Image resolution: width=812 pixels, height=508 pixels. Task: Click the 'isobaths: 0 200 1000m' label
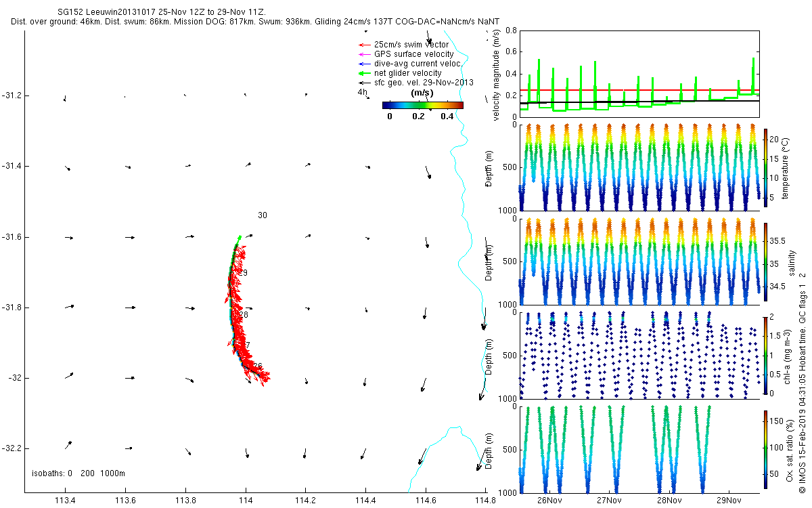[x=78, y=473]
